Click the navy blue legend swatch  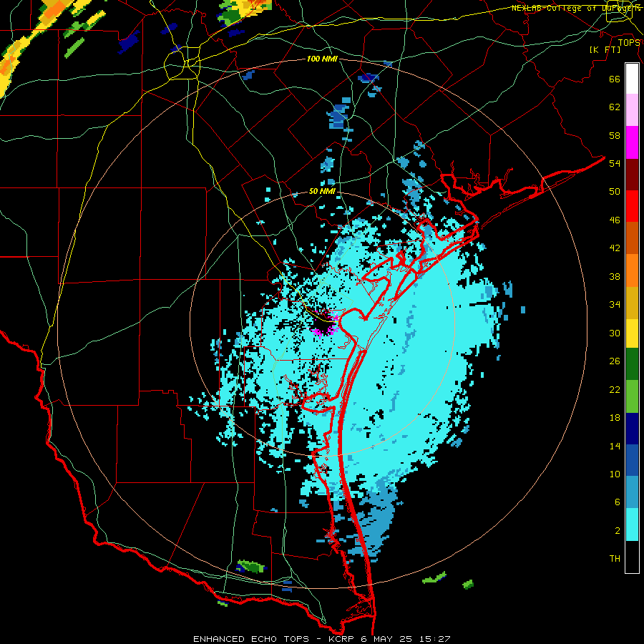632,429
